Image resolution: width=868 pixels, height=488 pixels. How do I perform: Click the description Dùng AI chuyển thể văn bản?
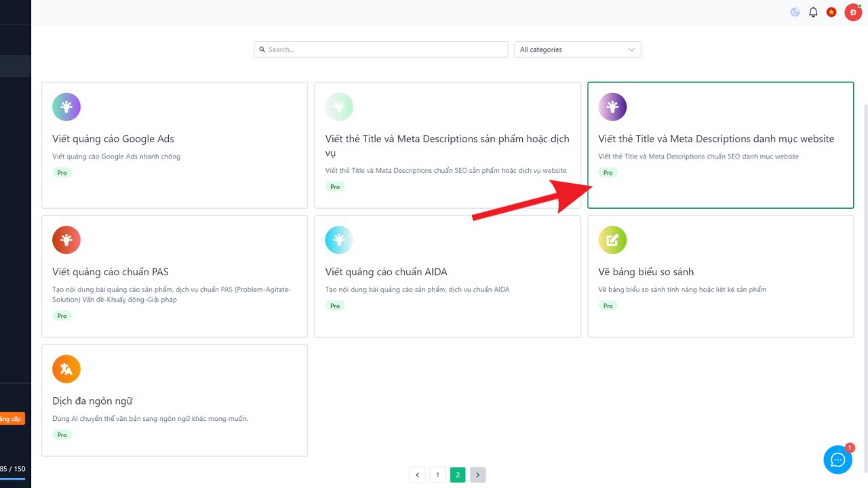pos(151,418)
